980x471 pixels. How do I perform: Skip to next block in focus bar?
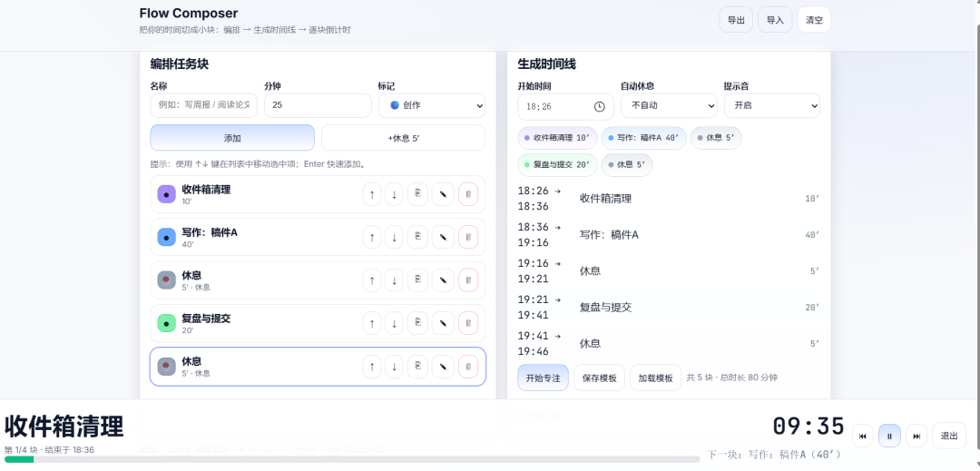click(x=916, y=436)
